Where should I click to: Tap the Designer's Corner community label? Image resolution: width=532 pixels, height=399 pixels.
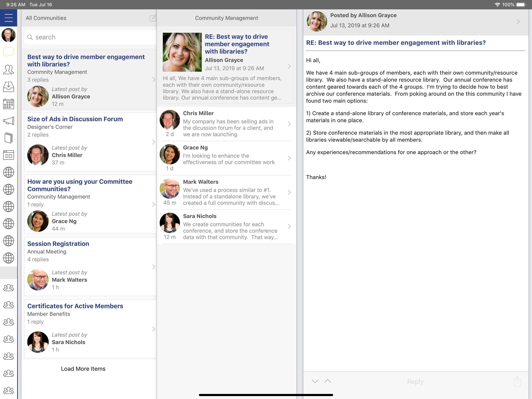50,127
